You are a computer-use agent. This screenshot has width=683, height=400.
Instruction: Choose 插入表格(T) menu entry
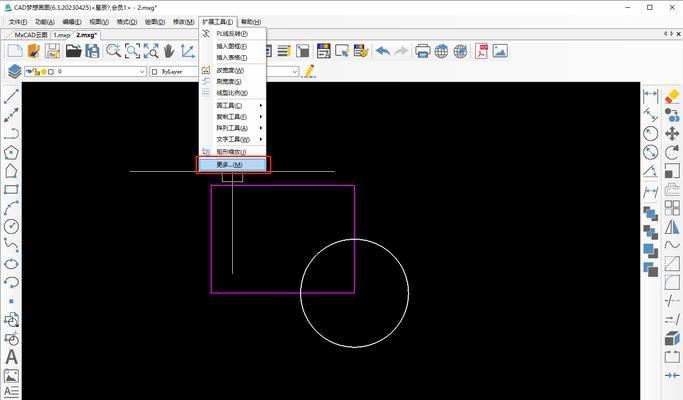[233, 58]
